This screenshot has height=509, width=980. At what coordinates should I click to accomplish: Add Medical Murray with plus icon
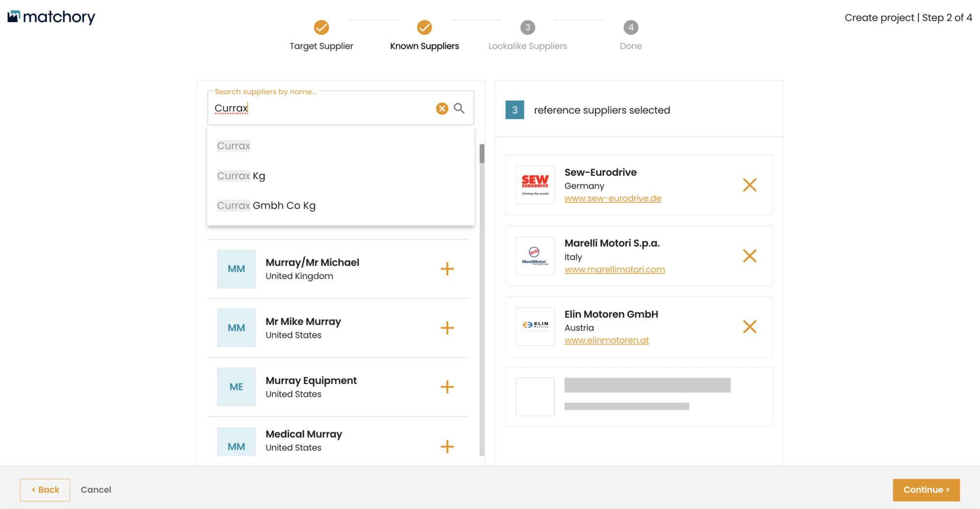(447, 446)
